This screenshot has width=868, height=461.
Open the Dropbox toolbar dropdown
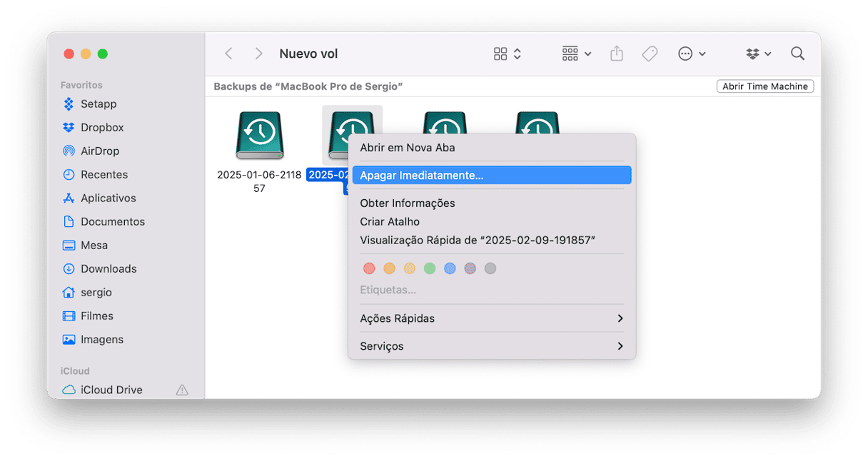[x=759, y=54]
